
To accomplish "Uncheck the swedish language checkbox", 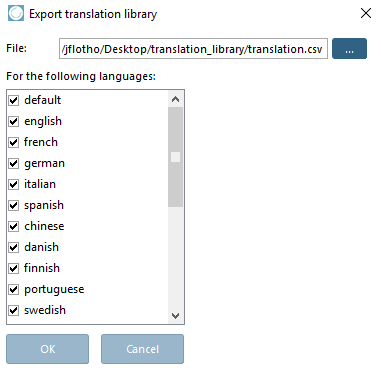I will click(13, 310).
